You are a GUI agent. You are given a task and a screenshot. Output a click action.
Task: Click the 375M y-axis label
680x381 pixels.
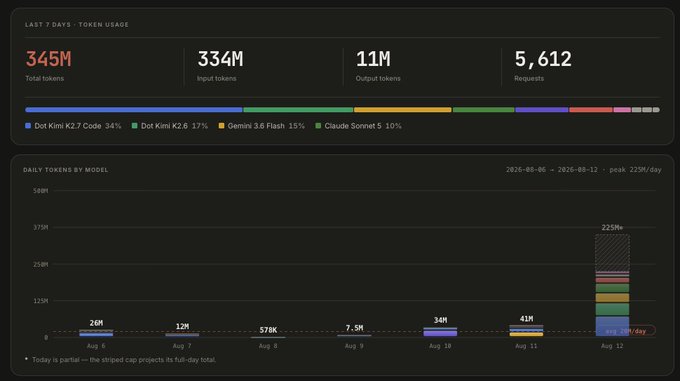40,227
